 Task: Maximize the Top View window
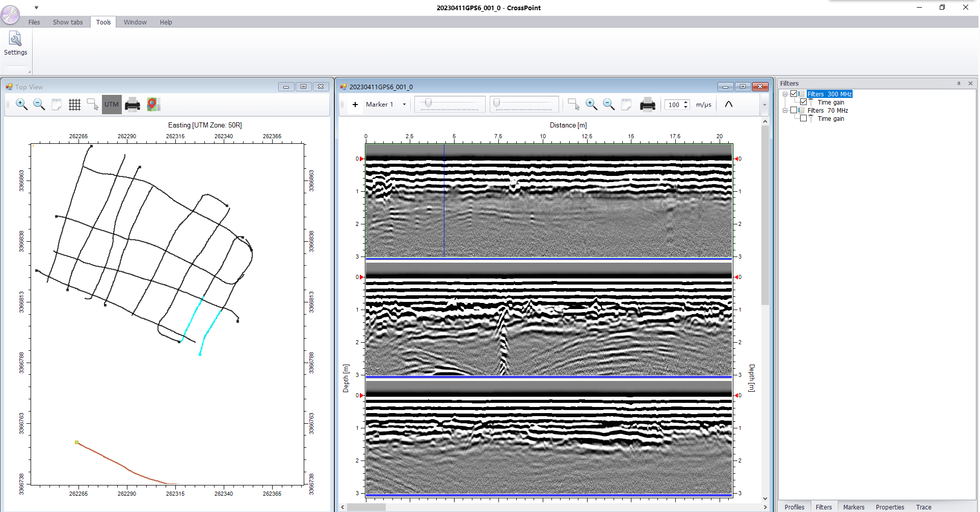click(303, 87)
